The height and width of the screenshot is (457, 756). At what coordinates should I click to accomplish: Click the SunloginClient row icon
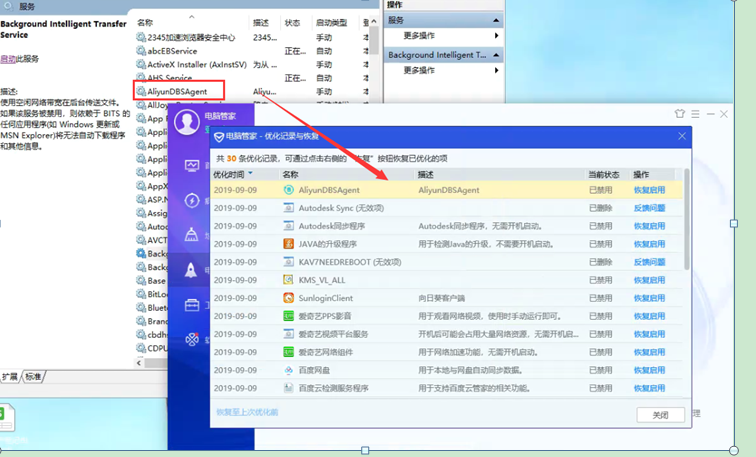[x=288, y=298]
